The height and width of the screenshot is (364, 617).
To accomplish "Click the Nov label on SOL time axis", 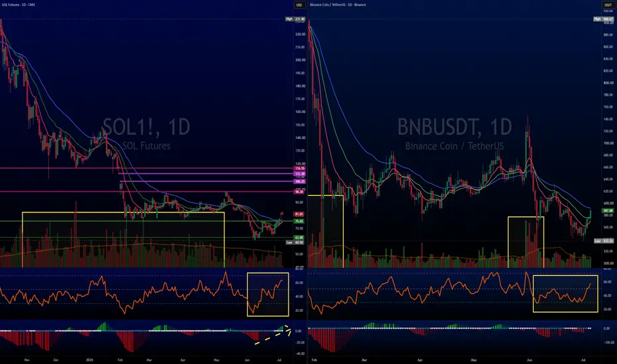I will coord(26,360).
